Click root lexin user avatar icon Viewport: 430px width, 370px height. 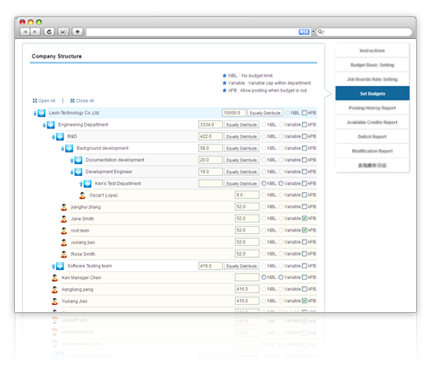click(x=64, y=231)
